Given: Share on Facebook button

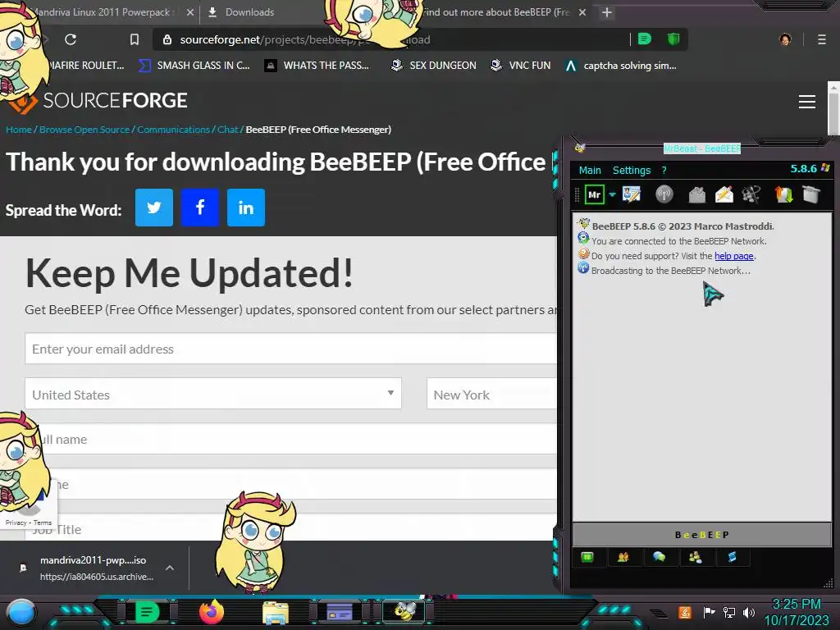Looking at the screenshot, I should [200, 208].
